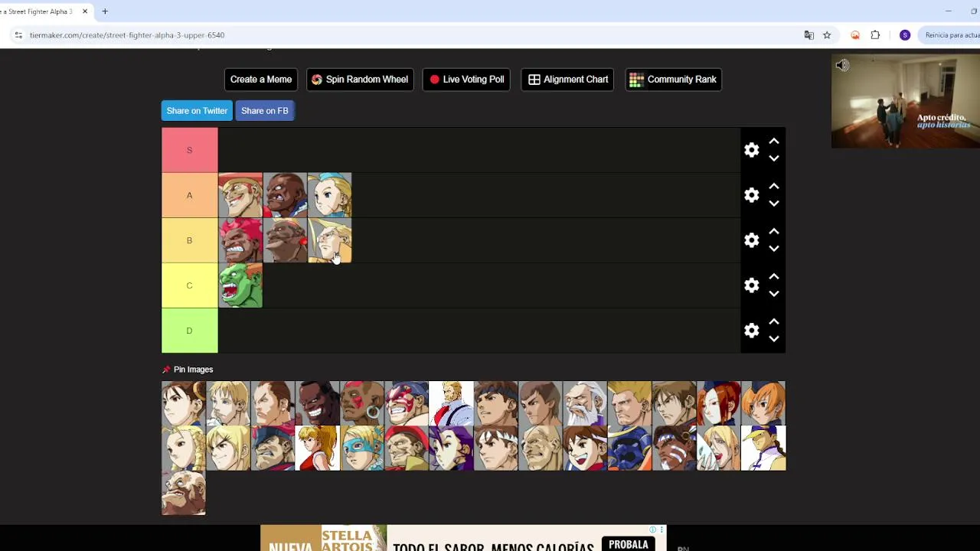Pick the Ryu portrait with white headband

point(496,448)
